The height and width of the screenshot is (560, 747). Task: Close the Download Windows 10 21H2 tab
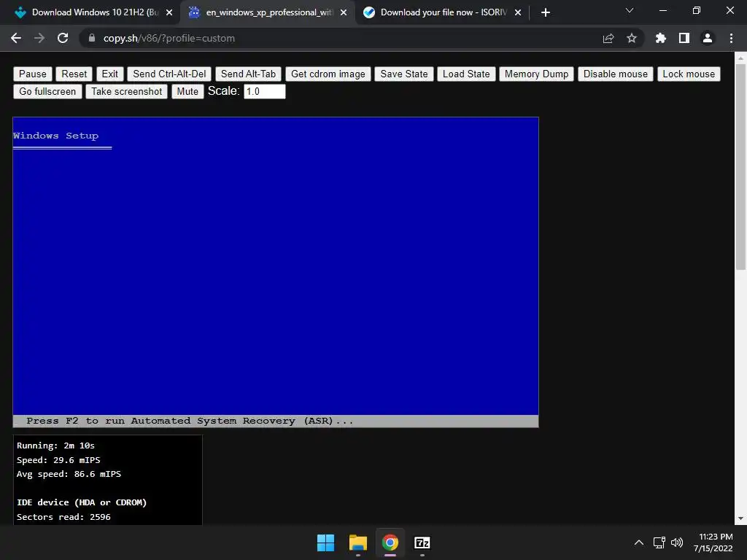point(169,12)
